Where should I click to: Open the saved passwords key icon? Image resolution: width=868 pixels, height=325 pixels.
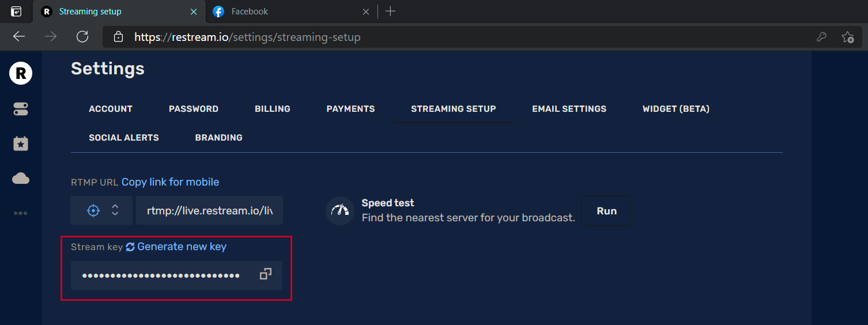(x=822, y=37)
